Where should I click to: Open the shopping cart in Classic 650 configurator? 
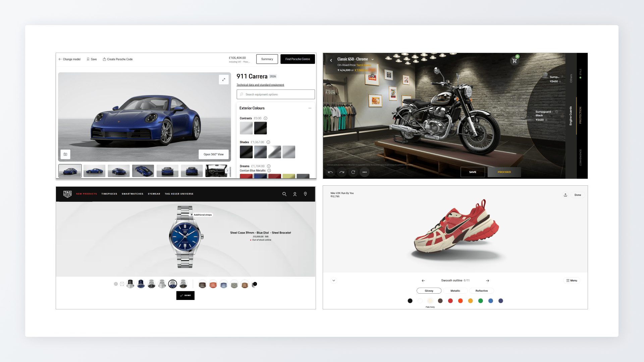pos(515,61)
